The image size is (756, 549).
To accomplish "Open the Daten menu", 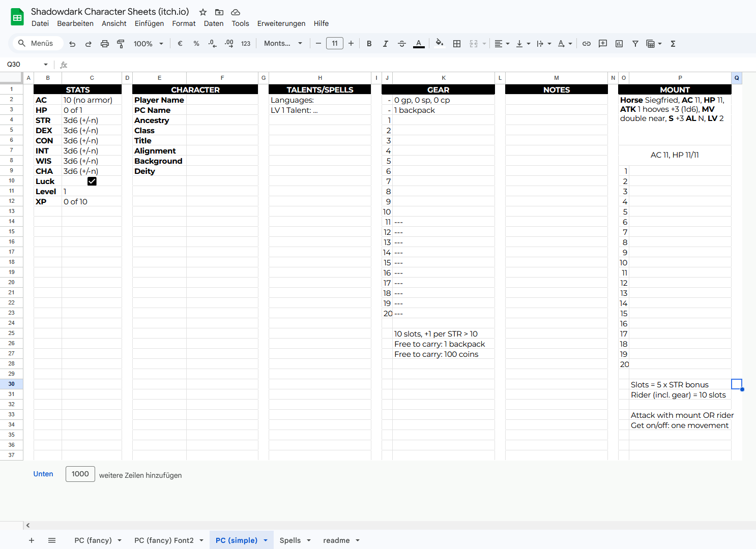I will [x=214, y=23].
